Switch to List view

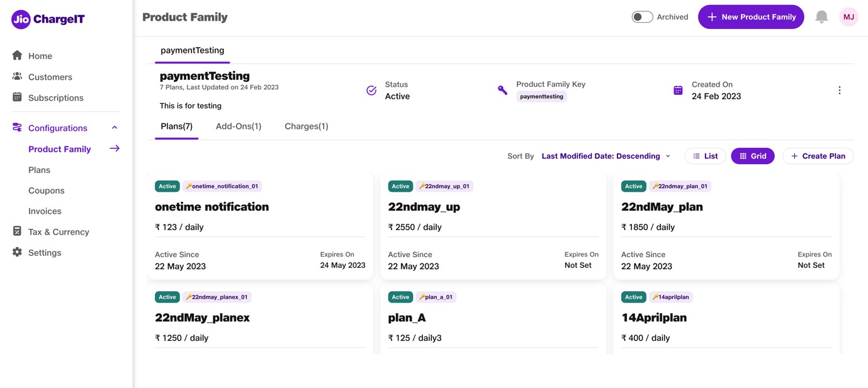point(705,156)
